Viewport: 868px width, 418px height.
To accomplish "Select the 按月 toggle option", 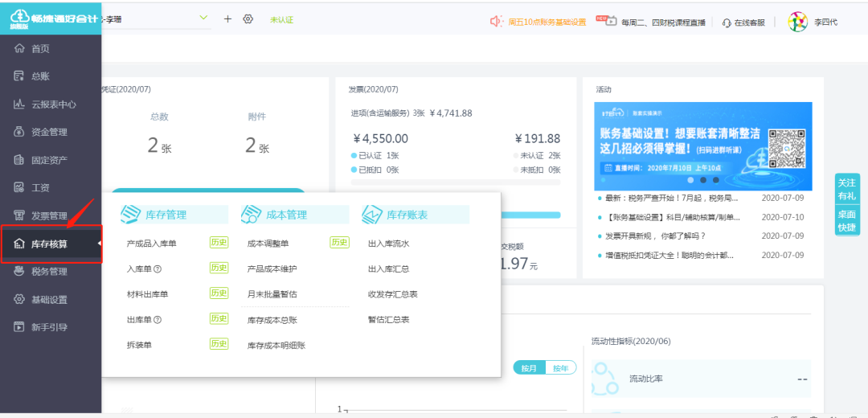I will [529, 368].
